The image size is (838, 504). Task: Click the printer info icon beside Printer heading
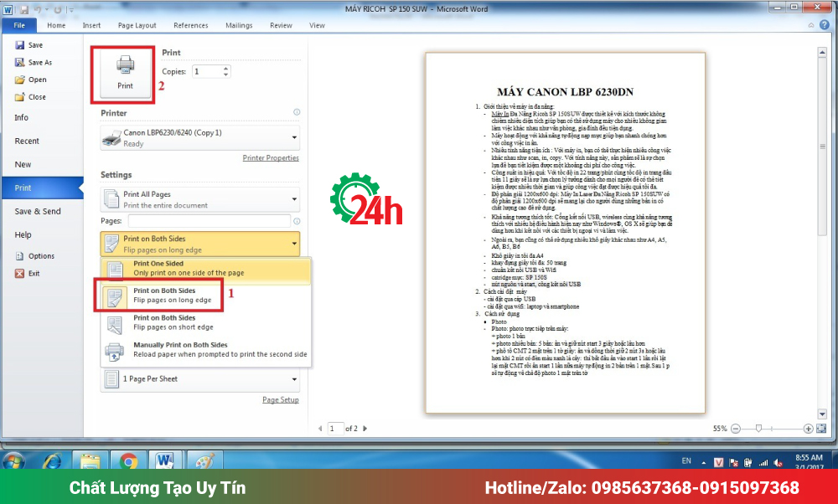click(297, 112)
